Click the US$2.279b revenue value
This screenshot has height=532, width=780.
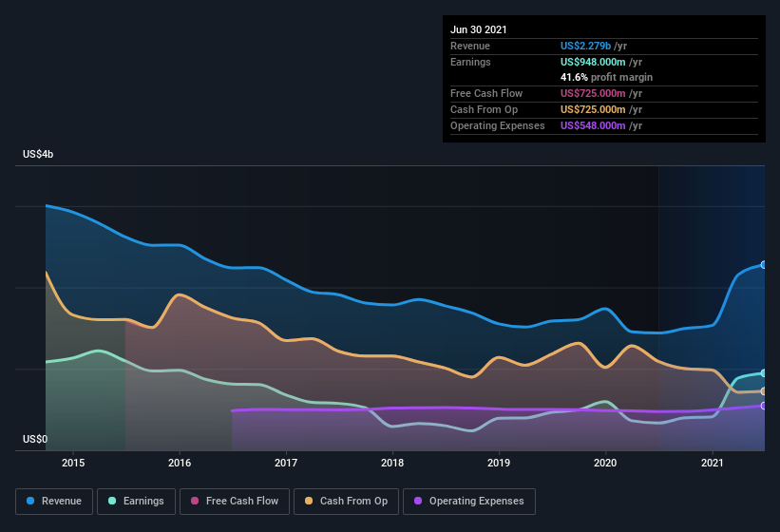pyautogui.click(x=585, y=46)
